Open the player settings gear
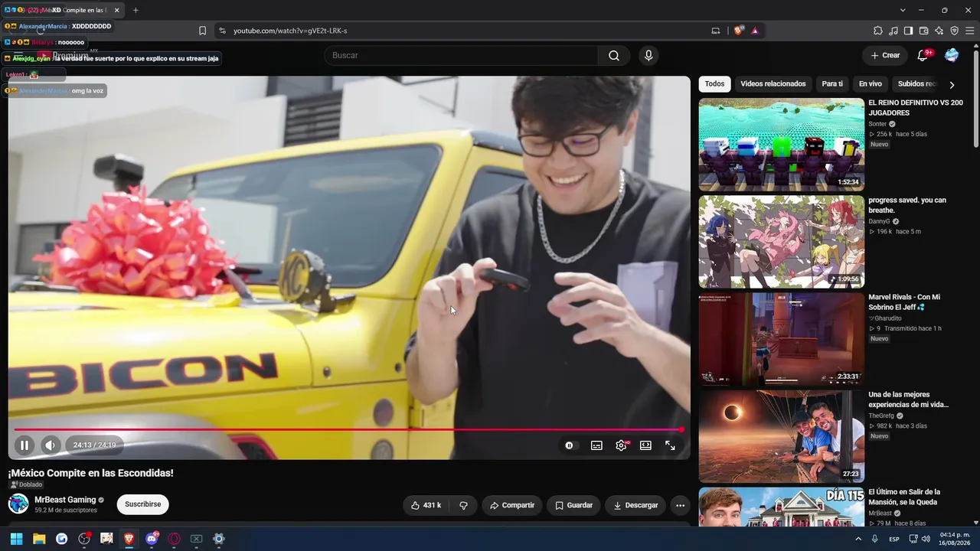This screenshot has height=551, width=980. [x=621, y=445]
